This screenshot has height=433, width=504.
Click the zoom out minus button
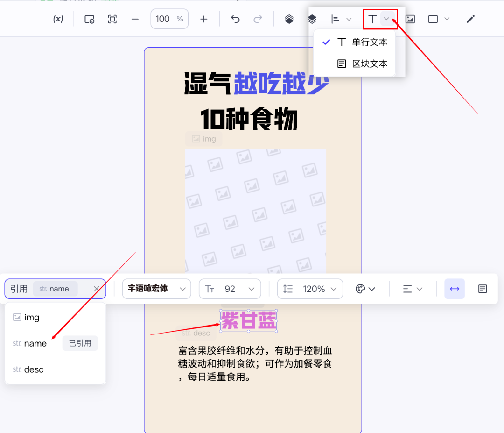click(x=135, y=19)
